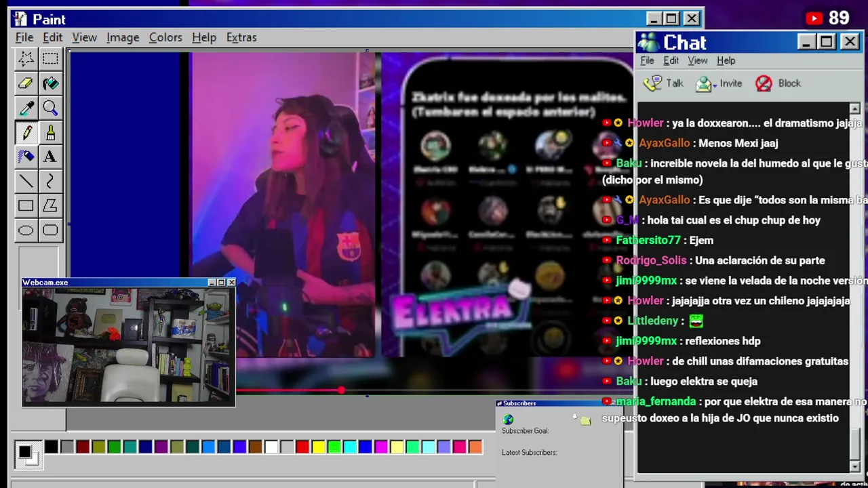The width and height of the screenshot is (868, 488).
Task: Open the Chat window View menu
Action: pyautogui.click(x=698, y=60)
